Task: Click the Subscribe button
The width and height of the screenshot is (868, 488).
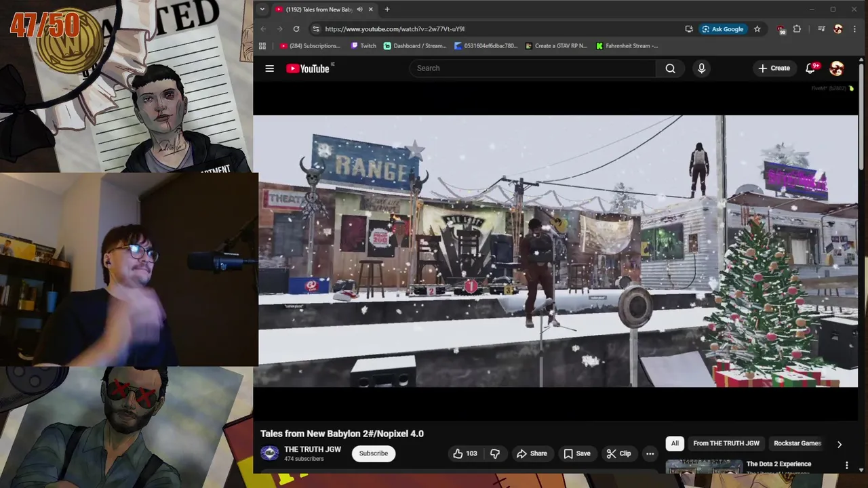Action: (374, 453)
